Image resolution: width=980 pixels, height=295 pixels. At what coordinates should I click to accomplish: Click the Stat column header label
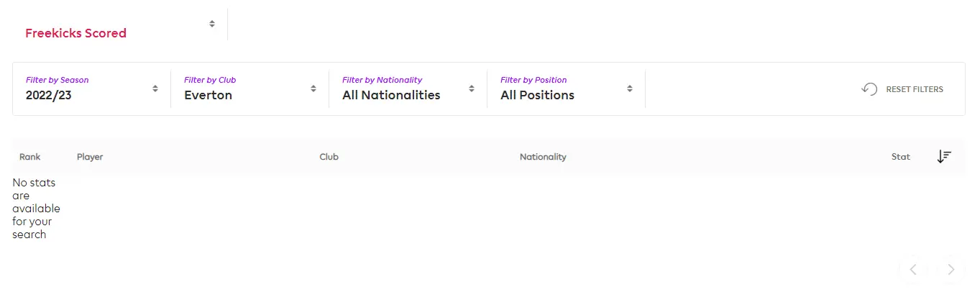(900, 157)
